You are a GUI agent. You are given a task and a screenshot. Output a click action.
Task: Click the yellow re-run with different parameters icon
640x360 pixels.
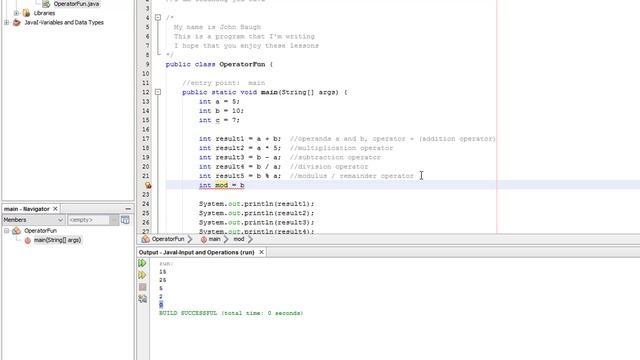tap(142, 275)
